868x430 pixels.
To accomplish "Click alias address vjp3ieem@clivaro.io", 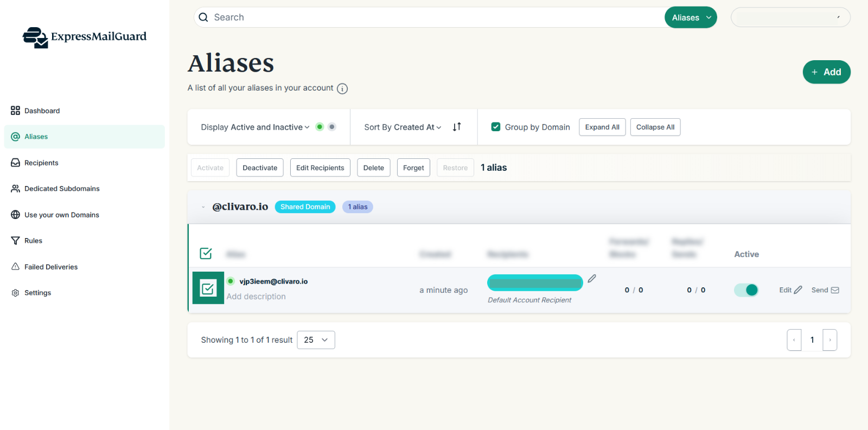I will click(273, 281).
